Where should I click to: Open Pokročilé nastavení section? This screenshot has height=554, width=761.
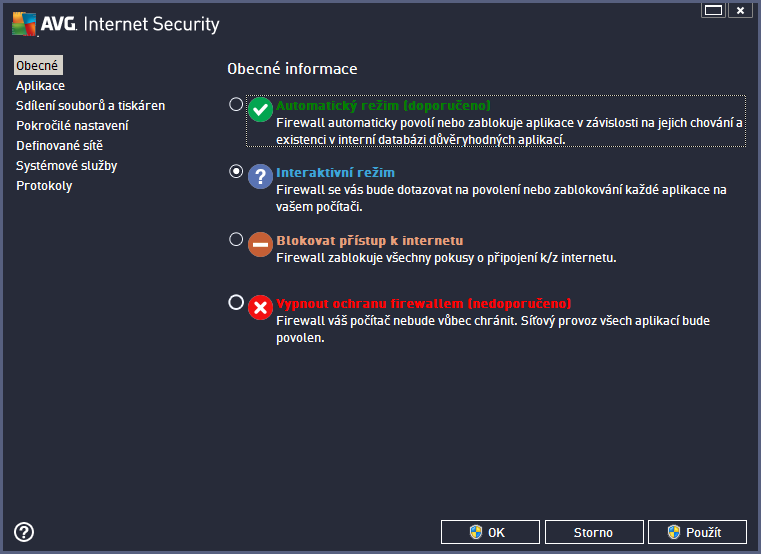72,126
